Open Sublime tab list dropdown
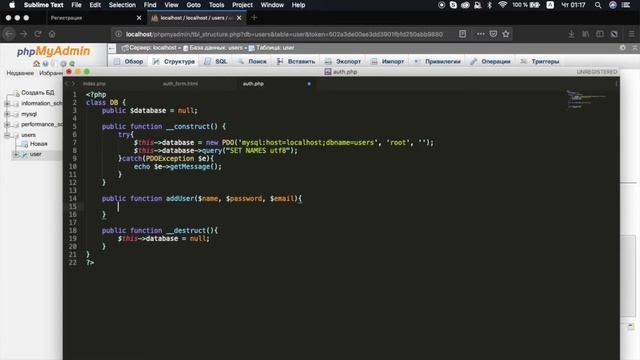The width and height of the screenshot is (640, 360). click(x=616, y=84)
